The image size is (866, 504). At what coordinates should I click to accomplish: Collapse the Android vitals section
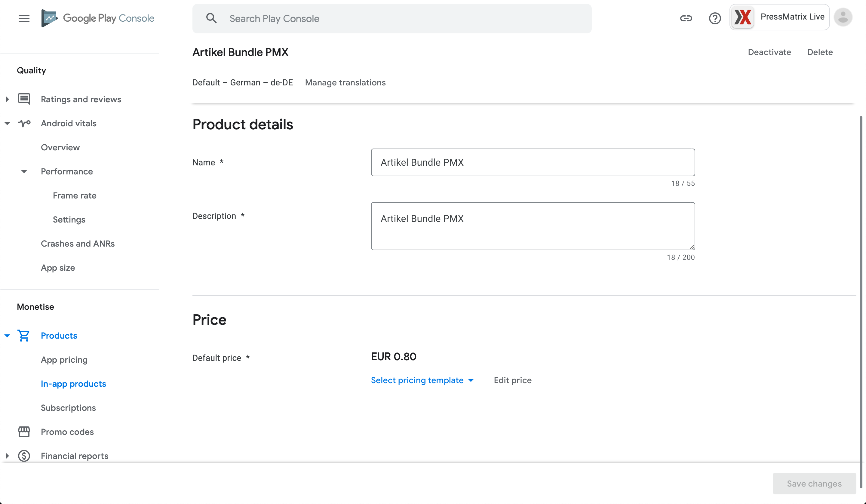[7, 123]
